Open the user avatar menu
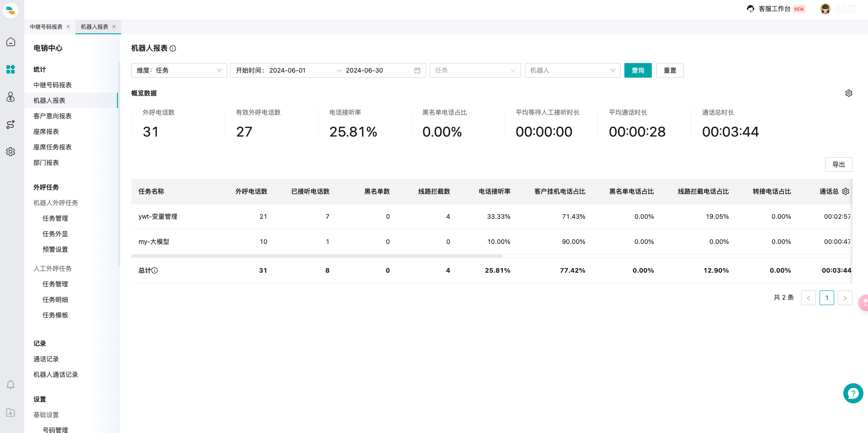 pyautogui.click(x=825, y=9)
